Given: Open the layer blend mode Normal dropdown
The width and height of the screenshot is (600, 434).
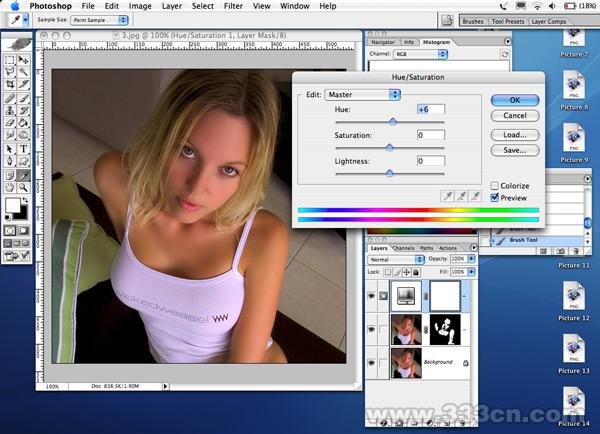Looking at the screenshot, I should click(397, 259).
